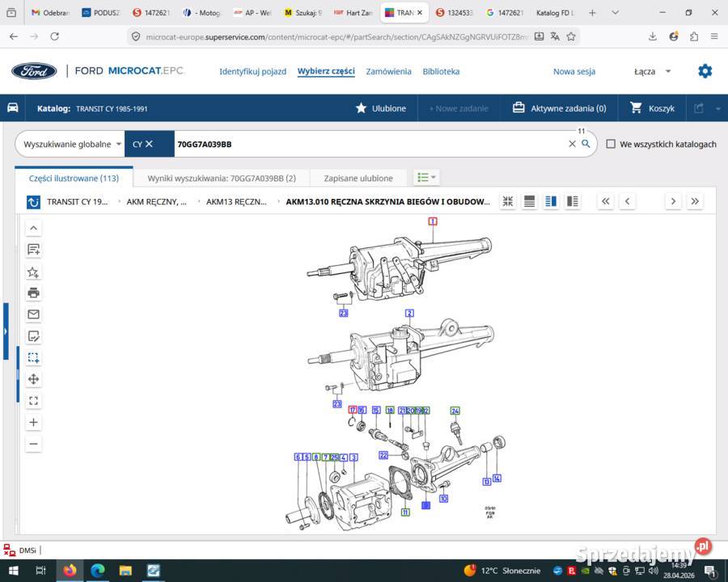Switch to 'Wyniki wyszukiwania' tab
The image size is (728, 582).
click(x=222, y=178)
